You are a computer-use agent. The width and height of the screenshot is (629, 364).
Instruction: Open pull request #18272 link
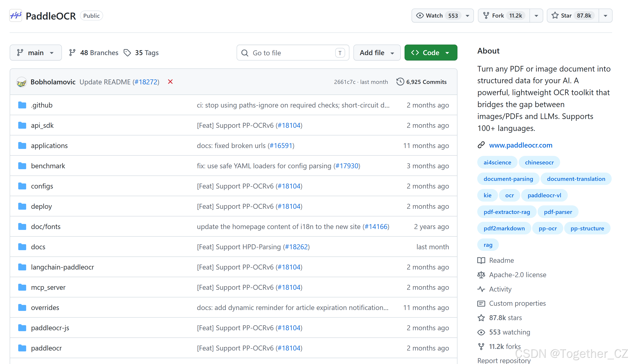click(x=146, y=82)
